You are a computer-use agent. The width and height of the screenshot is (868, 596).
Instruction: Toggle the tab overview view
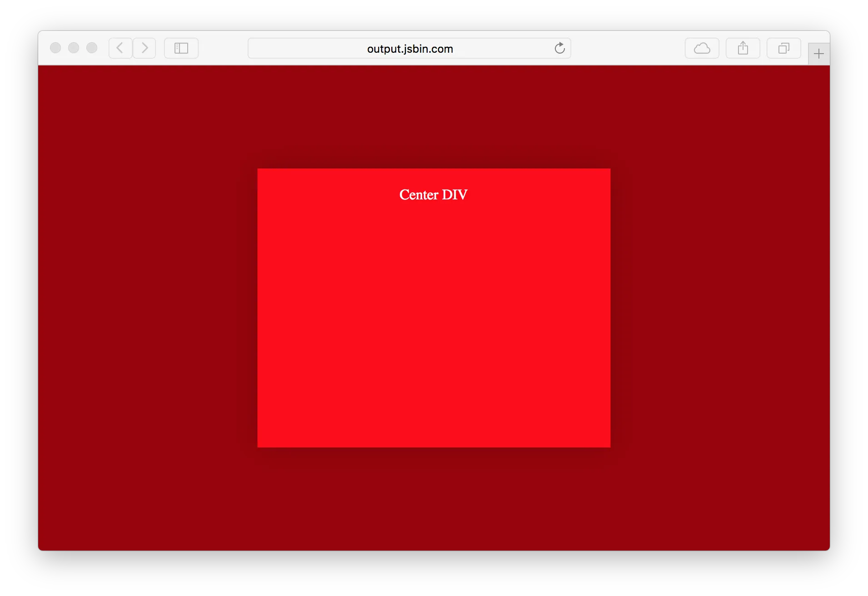click(x=783, y=48)
